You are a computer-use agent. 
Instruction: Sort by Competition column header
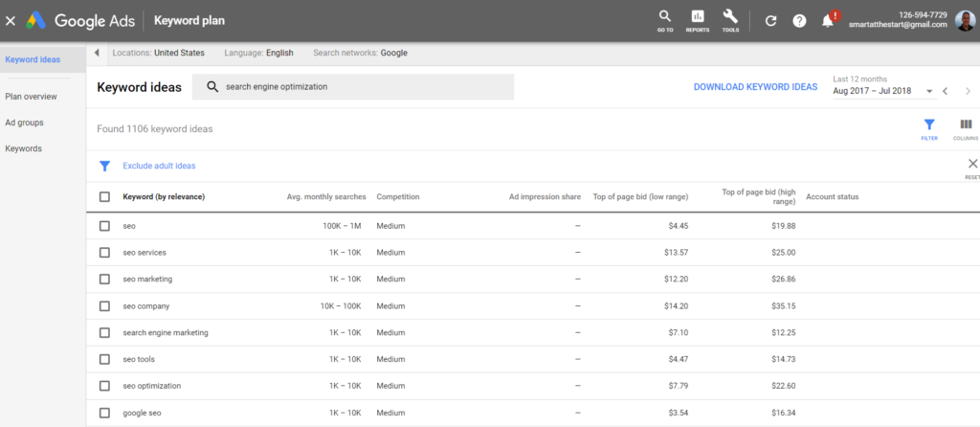point(397,197)
